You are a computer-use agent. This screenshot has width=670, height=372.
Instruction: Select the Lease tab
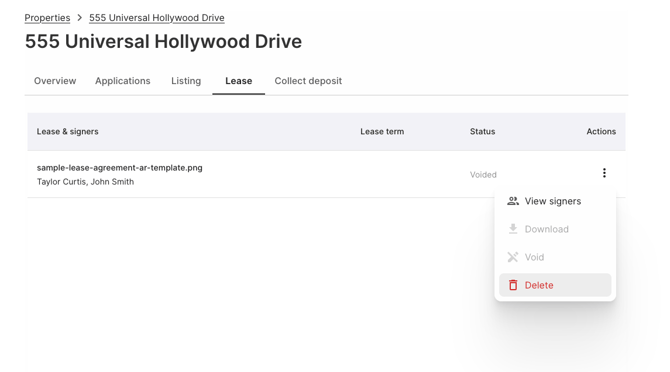pos(238,81)
